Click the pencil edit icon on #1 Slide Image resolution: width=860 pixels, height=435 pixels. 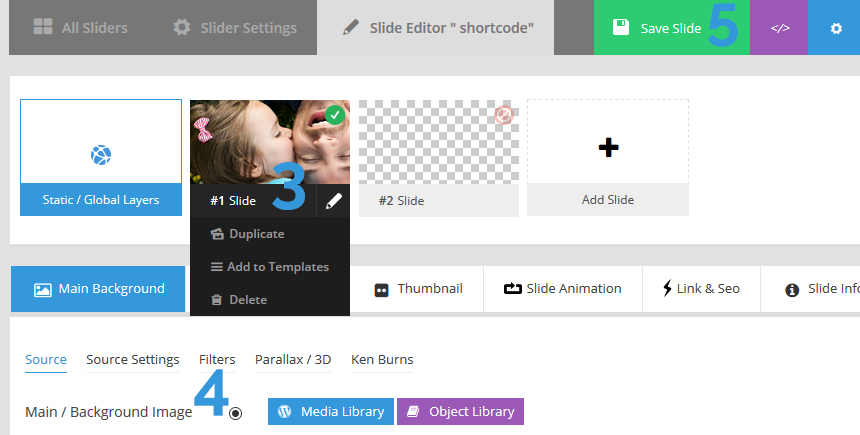click(333, 201)
